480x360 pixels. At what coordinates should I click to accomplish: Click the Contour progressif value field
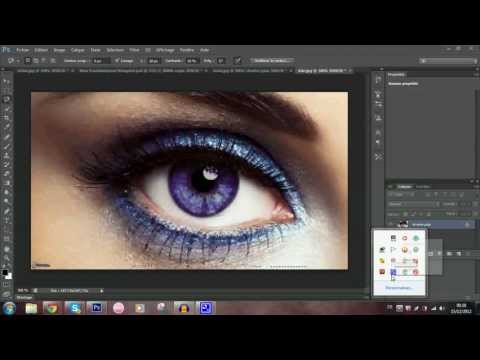100,61
